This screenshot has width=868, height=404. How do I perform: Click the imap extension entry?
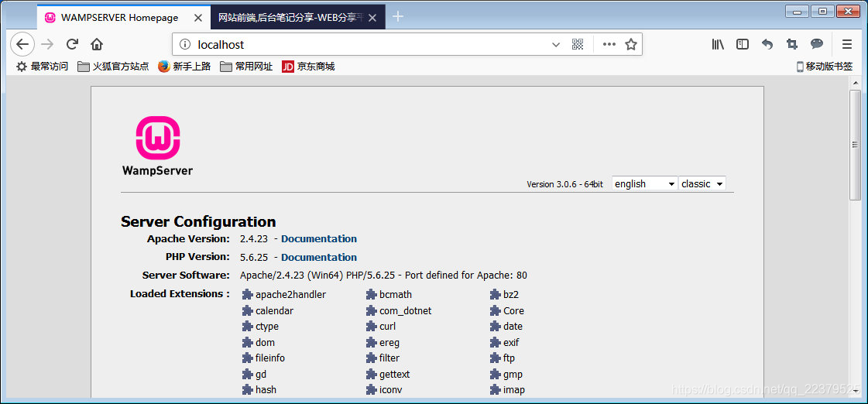(508, 389)
